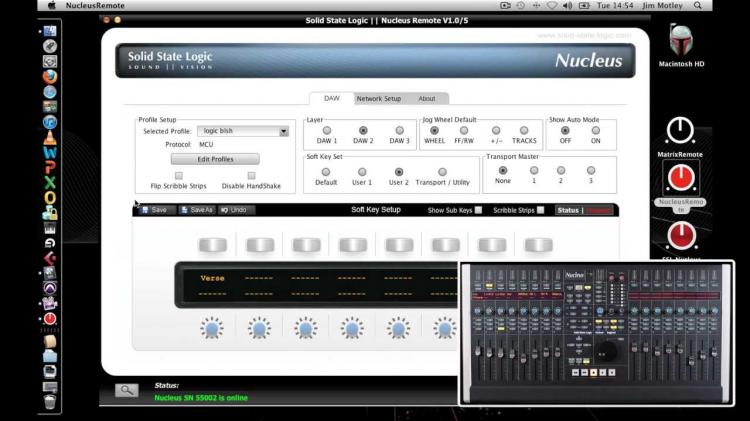Click Status button in Soft Key bar
Viewport: 750px width, 421px height.
point(585,210)
